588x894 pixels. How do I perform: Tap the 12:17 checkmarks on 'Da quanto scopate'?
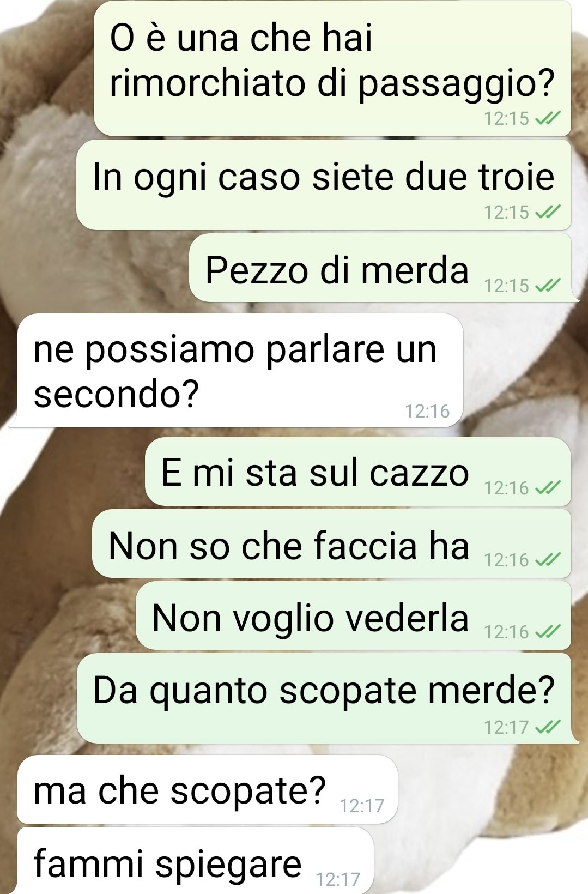pyautogui.click(x=548, y=727)
